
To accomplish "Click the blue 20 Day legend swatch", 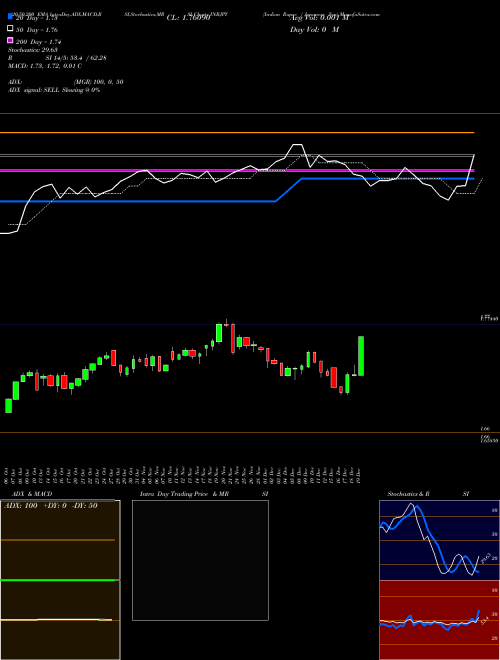I will (10, 17).
